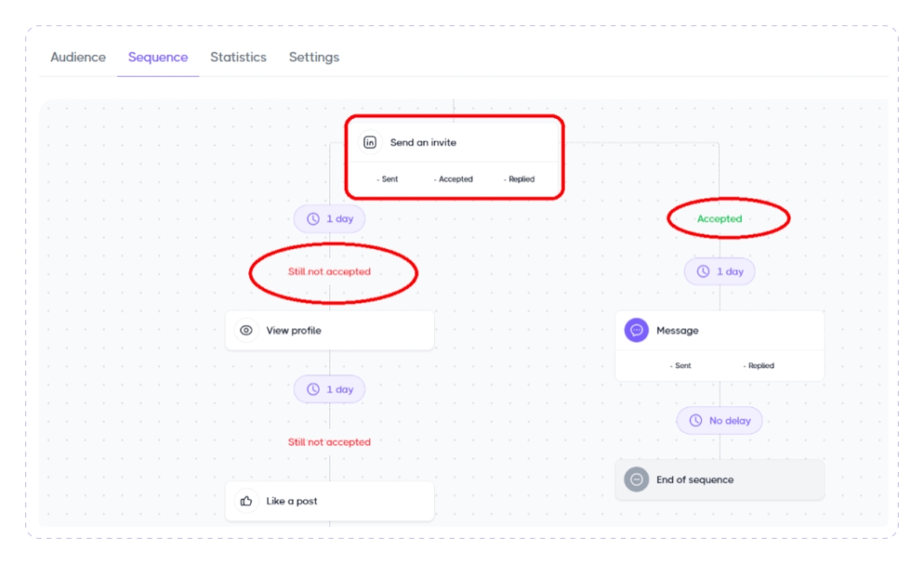924x564 pixels.
Task: Click the 1 day pill below View profile
Action: pyautogui.click(x=329, y=389)
